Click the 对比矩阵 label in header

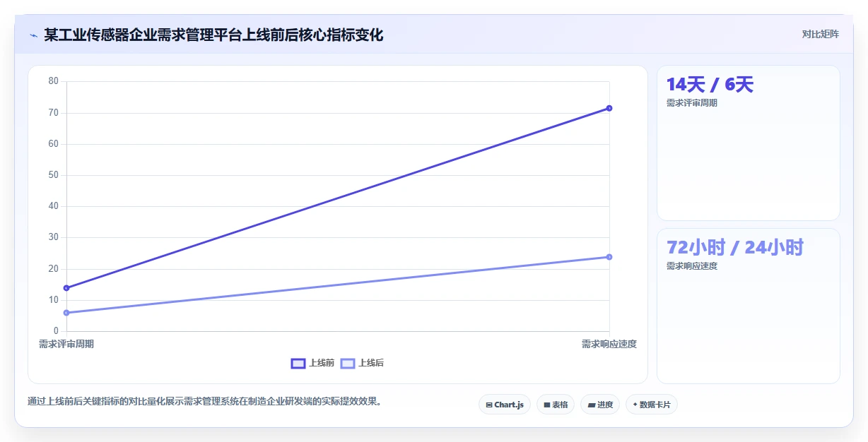click(x=820, y=35)
